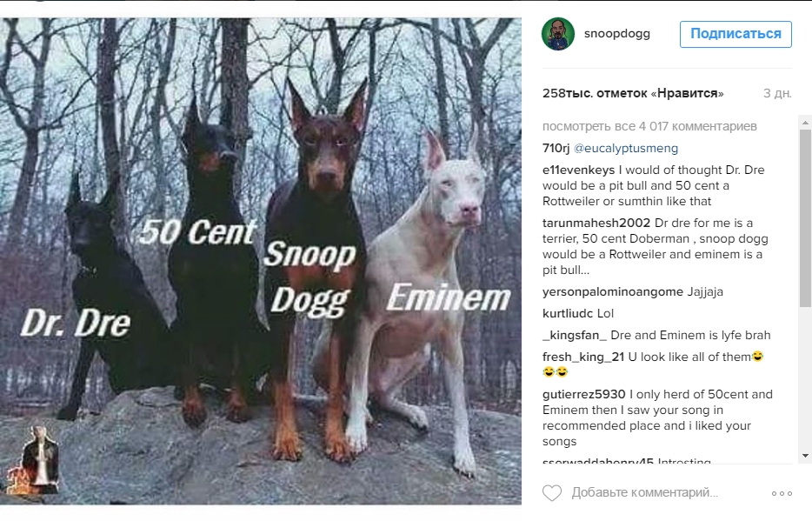Open the _kingsfan_ profile link
Viewport: 812px width, 521px height.
(x=575, y=335)
